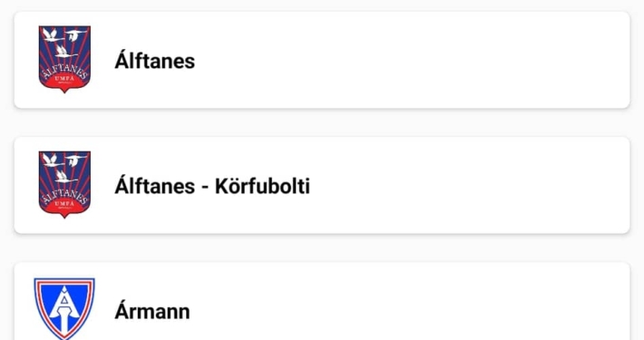
Task: Select the first Álftanes card's empty area
Action: (x=411, y=61)
